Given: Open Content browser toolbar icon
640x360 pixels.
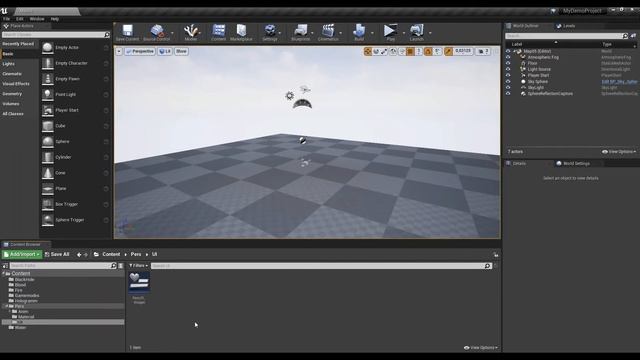Looking at the screenshot, I should (218, 33).
